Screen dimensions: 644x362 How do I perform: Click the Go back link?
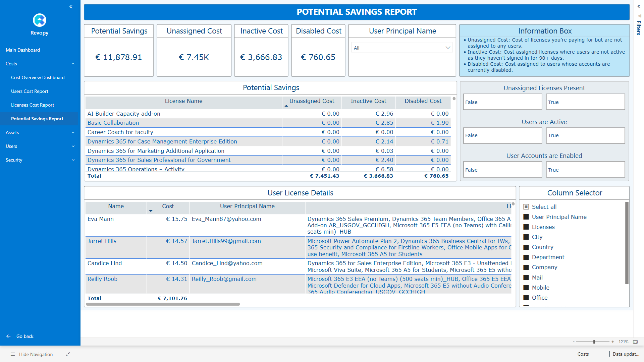[25, 336]
